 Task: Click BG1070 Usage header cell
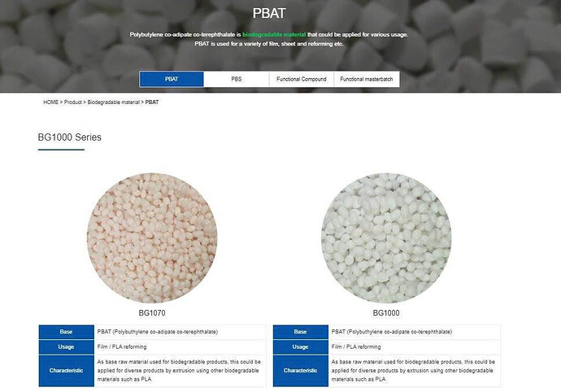[x=66, y=347]
